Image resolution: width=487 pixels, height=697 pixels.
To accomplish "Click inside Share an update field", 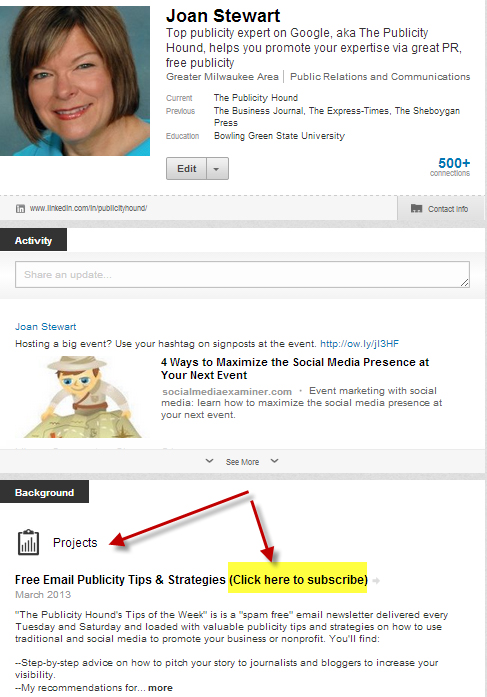I will 242,275.
